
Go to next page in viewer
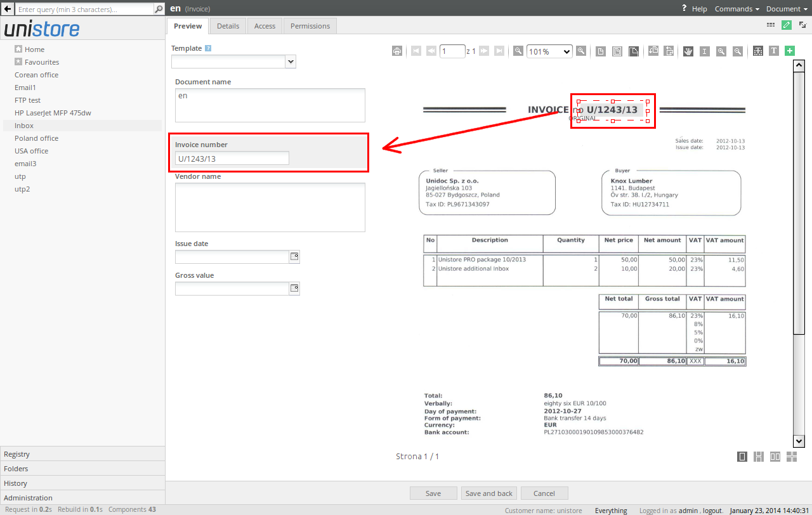[x=484, y=51]
